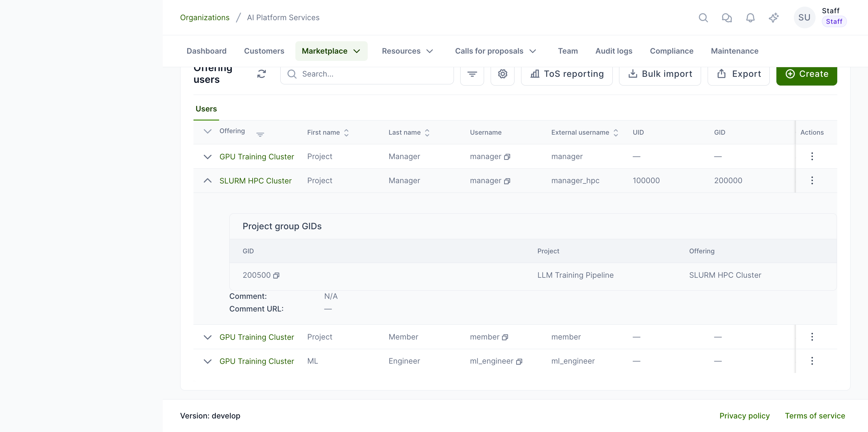
Task: Focus the Search input field
Action: point(366,74)
